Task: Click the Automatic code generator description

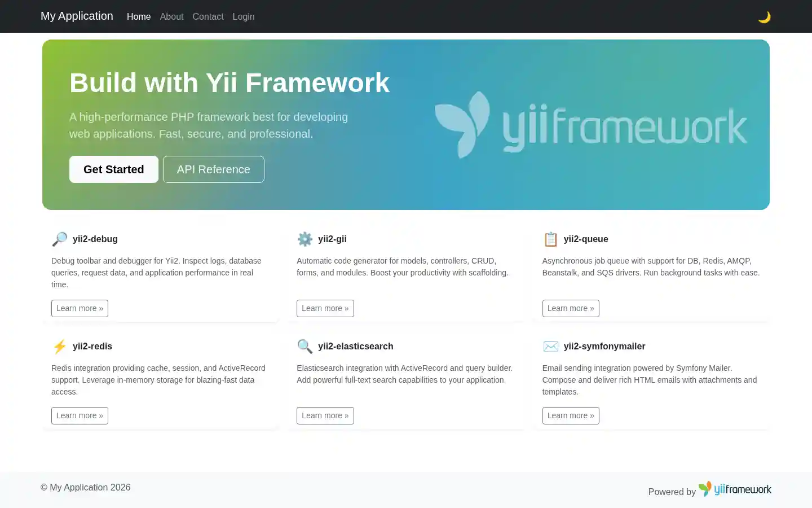Action: 403,267
